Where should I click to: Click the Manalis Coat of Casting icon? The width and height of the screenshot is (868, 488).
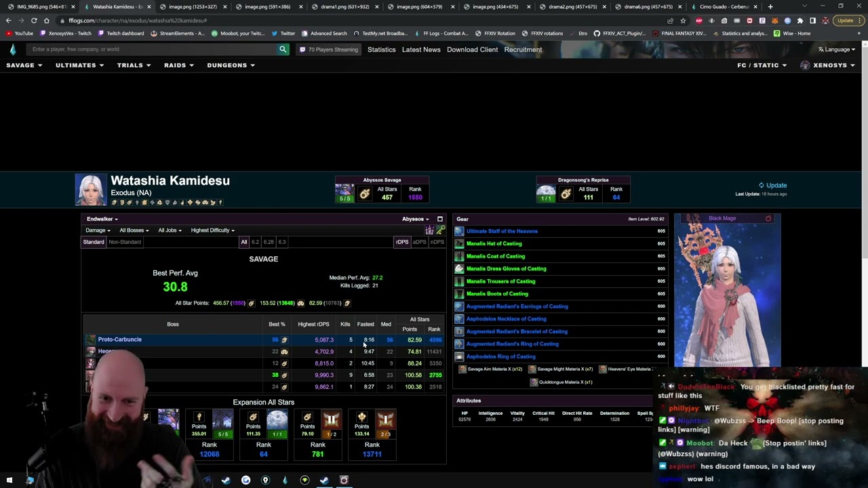tap(459, 256)
